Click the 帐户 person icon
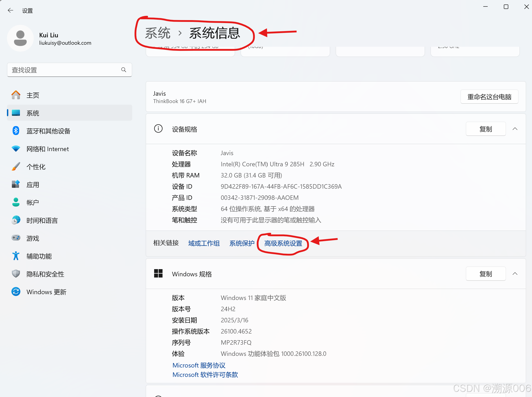Screen dimensions: 532x397 click(x=16, y=202)
